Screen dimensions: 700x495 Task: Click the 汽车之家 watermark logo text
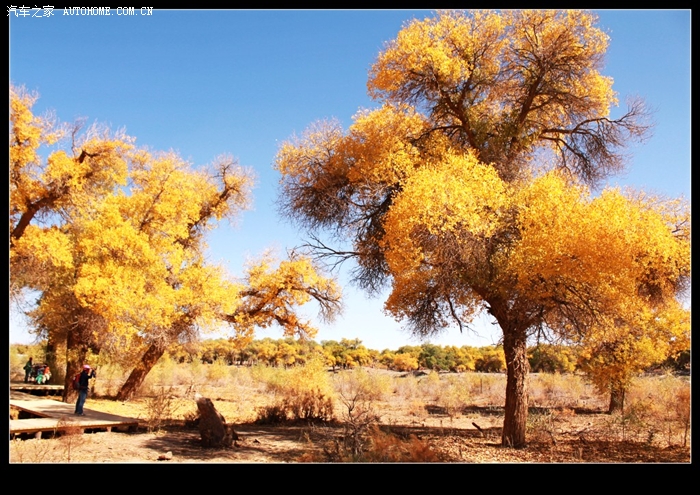click(31, 11)
